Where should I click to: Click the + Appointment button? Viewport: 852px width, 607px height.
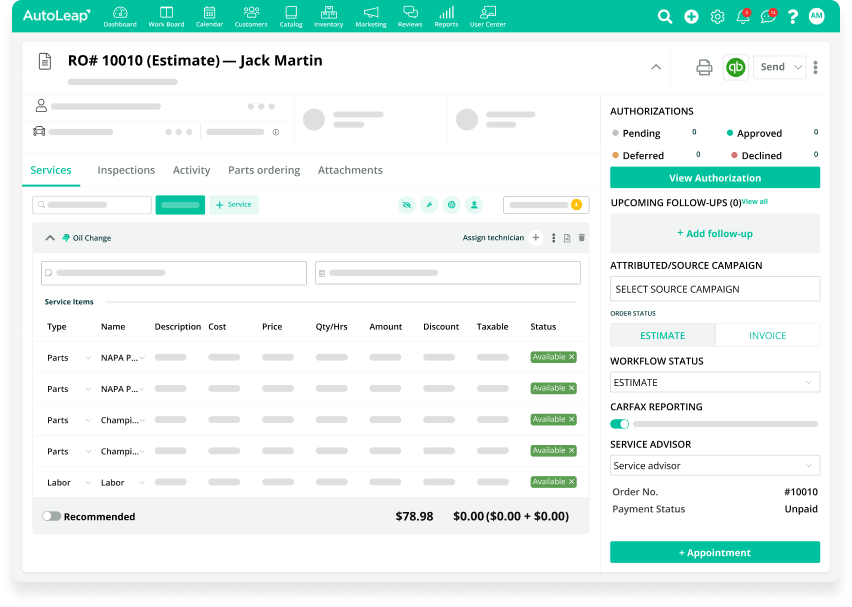(714, 552)
